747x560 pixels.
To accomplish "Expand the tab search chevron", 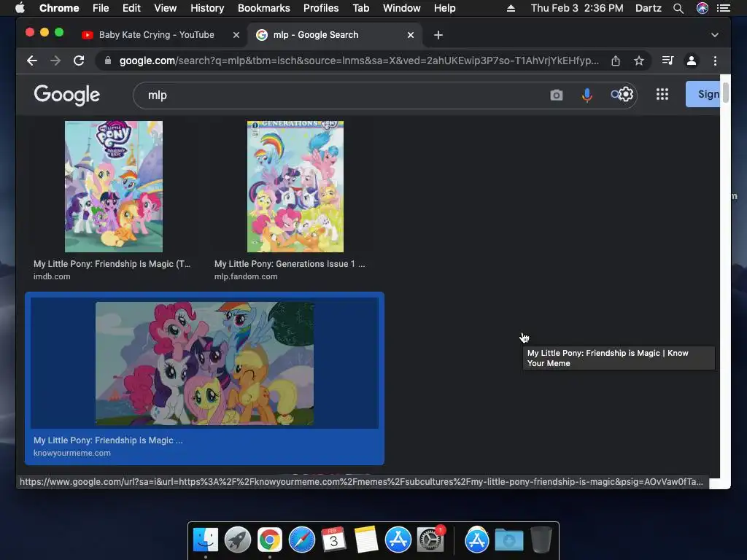I will (x=715, y=35).
